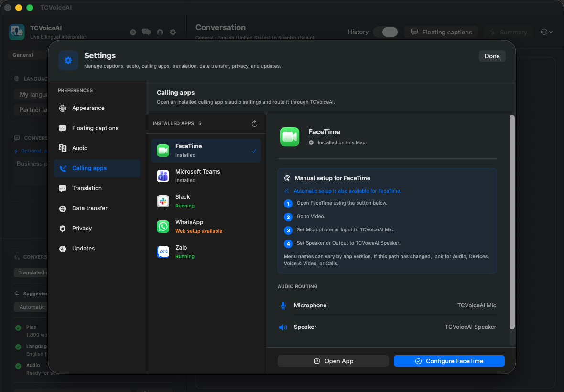Image resolution: width=564 pixels, height=392 pixels.
Task: Click the Translation bubble icon
Action: tap(63, 188)
